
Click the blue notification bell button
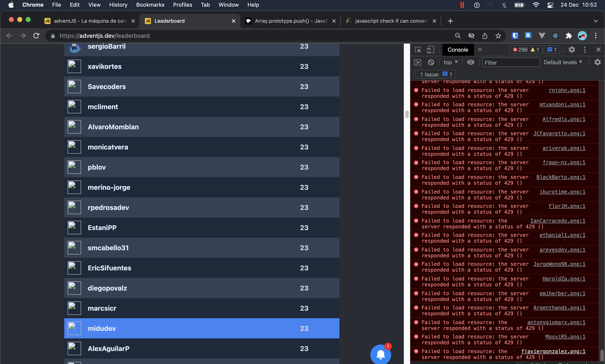(380, 354)
